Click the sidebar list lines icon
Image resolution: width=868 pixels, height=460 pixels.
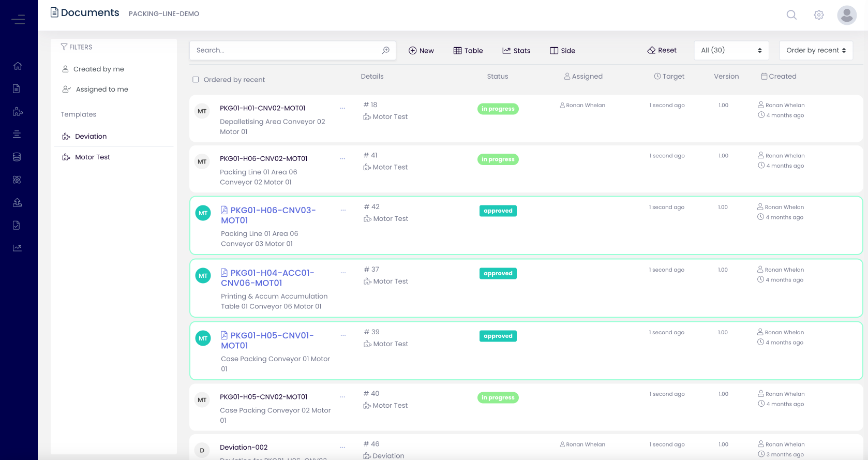17,134
